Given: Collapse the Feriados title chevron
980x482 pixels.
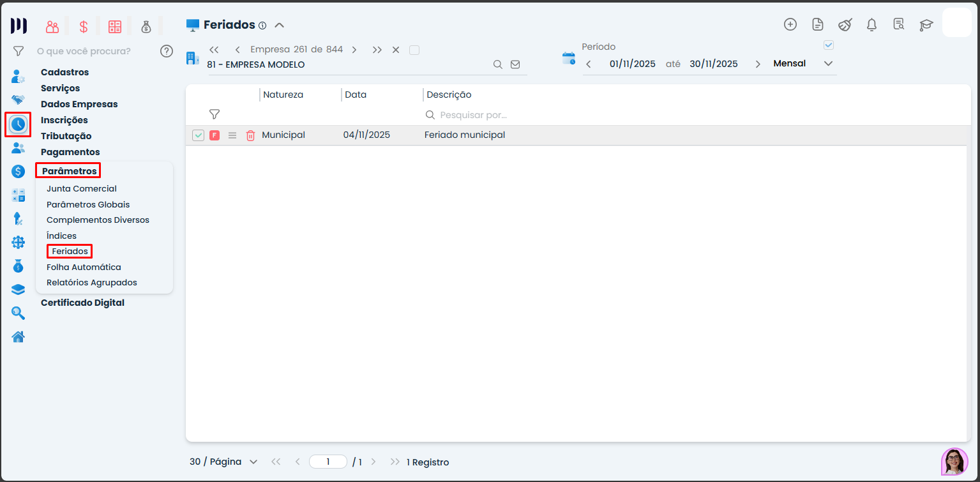Looking at the screenshot, I should (279, 26).
